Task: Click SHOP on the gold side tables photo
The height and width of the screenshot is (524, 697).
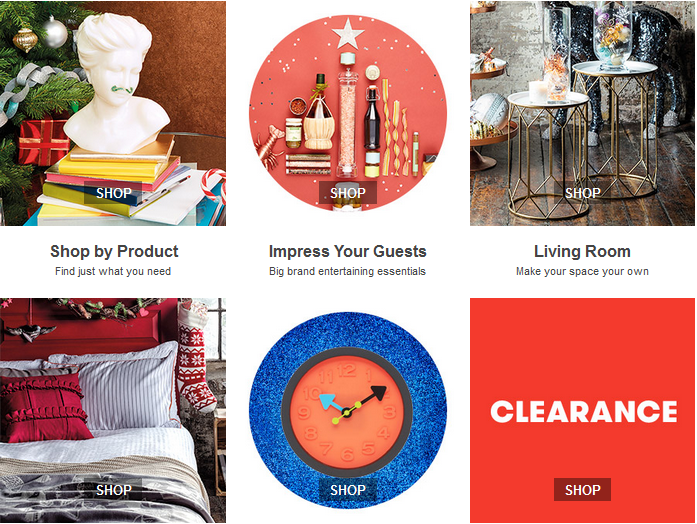Action: [x=582, y=193]
